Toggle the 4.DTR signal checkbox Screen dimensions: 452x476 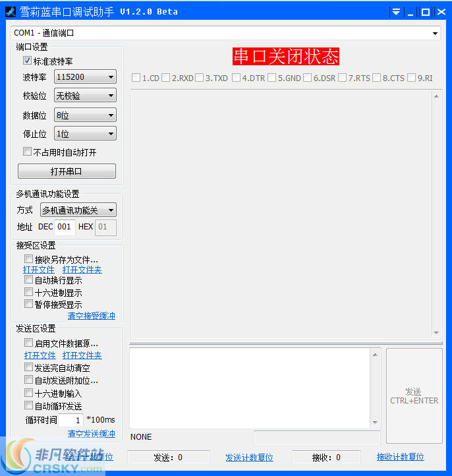236,78
